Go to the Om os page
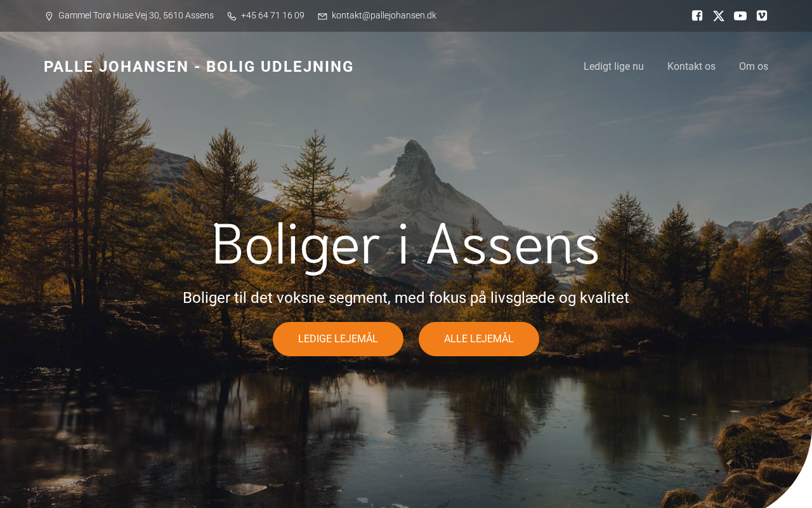This screenshot has height=508, width=812. click(754, 67)
